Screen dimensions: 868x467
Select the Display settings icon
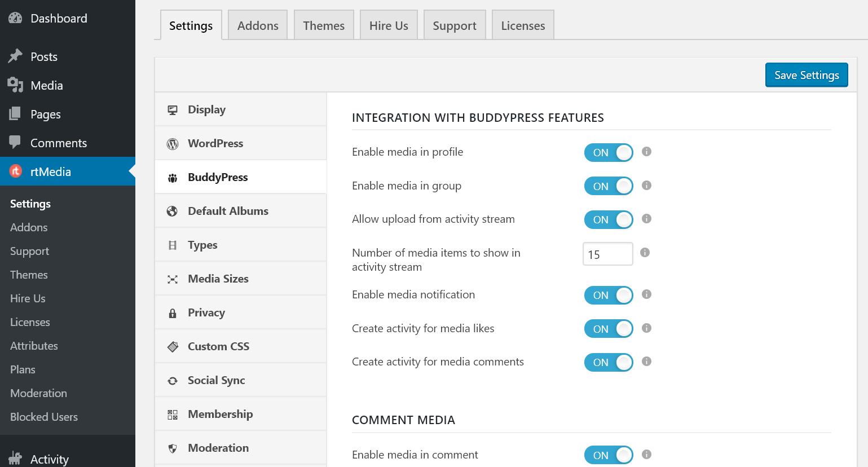[x=174, y=109]
